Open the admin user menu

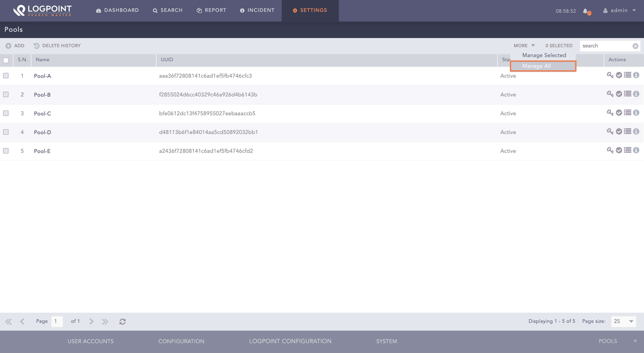(x=619, y=11)
